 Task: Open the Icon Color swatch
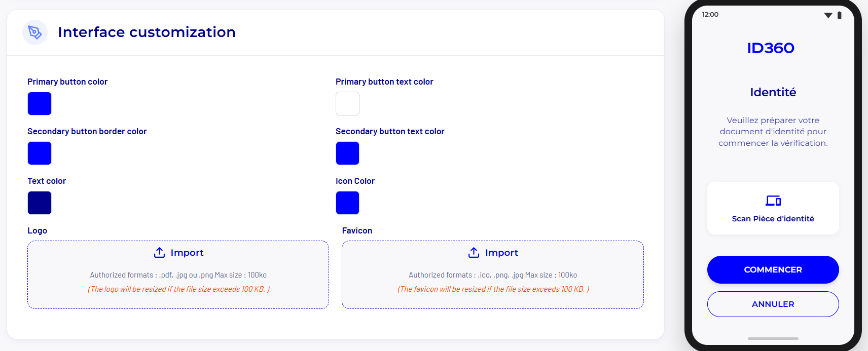point(347,203)
